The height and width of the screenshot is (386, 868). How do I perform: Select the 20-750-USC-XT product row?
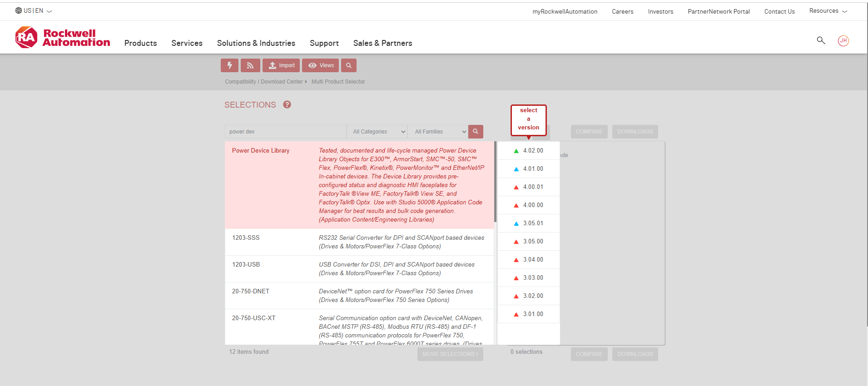click(x=359, y=327)
